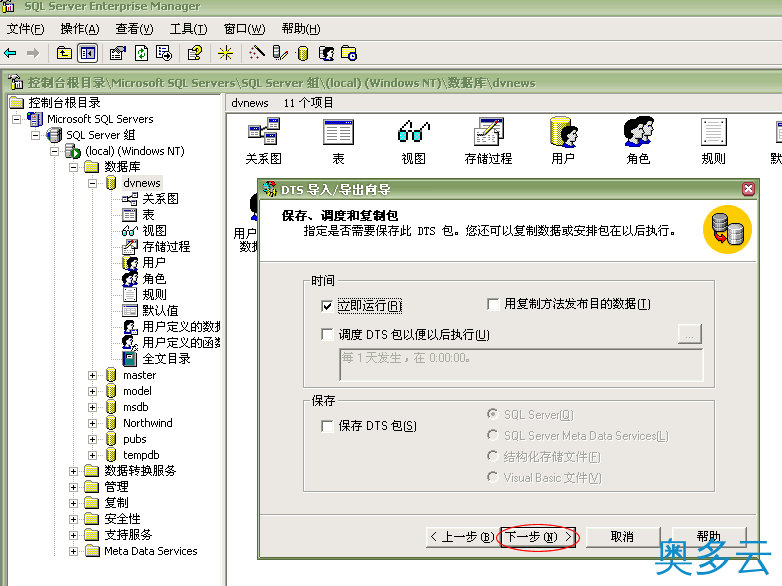Collapse the Microsoft SQL Servers node
Screen dimensions: 782x586
16,119
